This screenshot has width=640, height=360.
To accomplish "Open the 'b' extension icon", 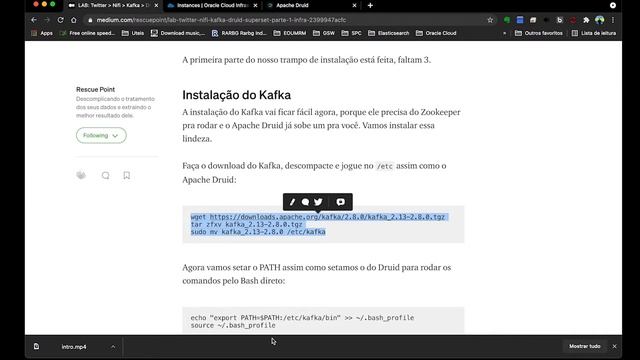I will point(560,20).
